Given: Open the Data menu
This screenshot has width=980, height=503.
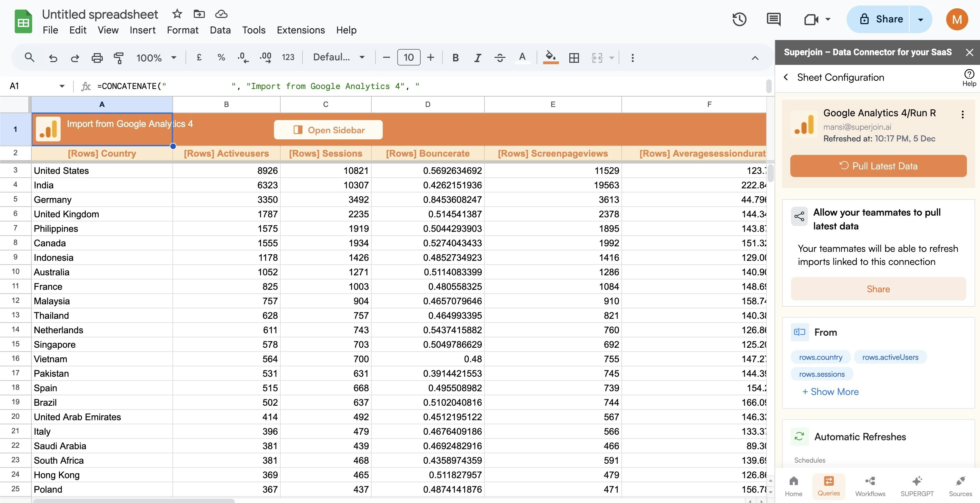Looking at the screenshot, I should [220, 30].
